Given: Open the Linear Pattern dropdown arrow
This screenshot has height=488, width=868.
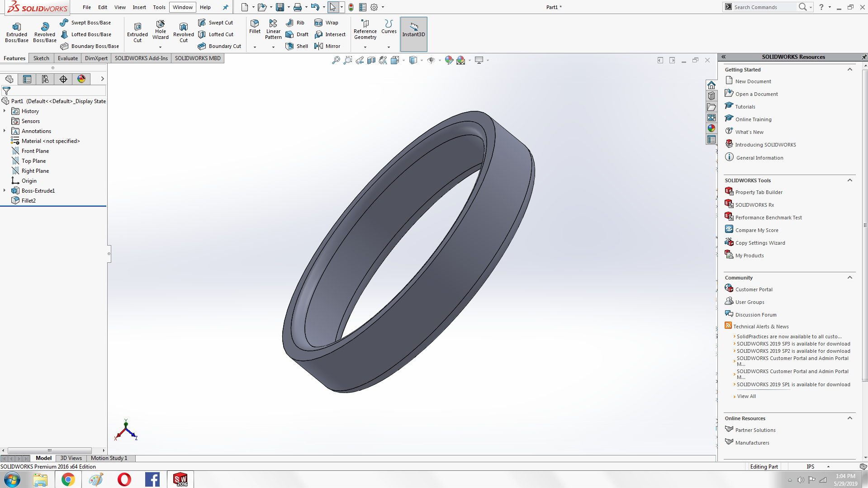Looking at the screenshot, I should coord(273,47).
